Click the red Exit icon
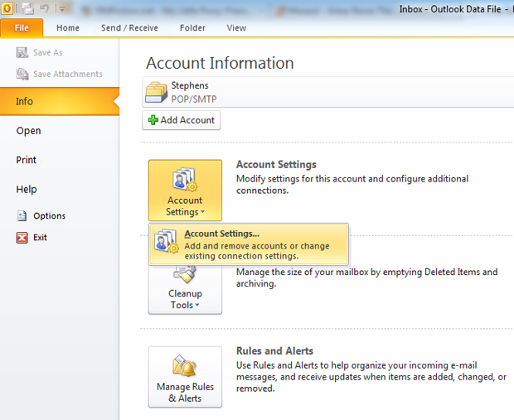Screen dimensions: 514x420 [x=22, y=238]
